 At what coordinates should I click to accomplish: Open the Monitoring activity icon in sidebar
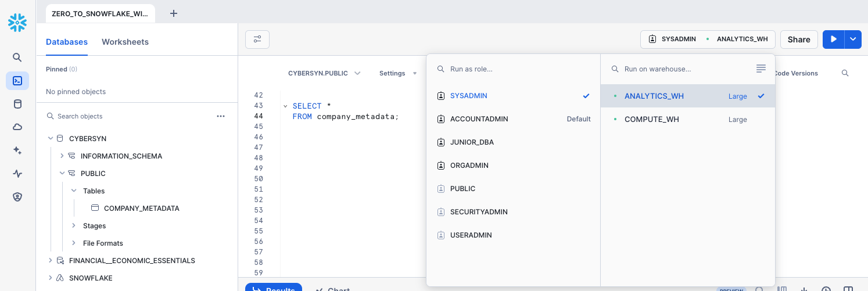[x=17, y=174]
